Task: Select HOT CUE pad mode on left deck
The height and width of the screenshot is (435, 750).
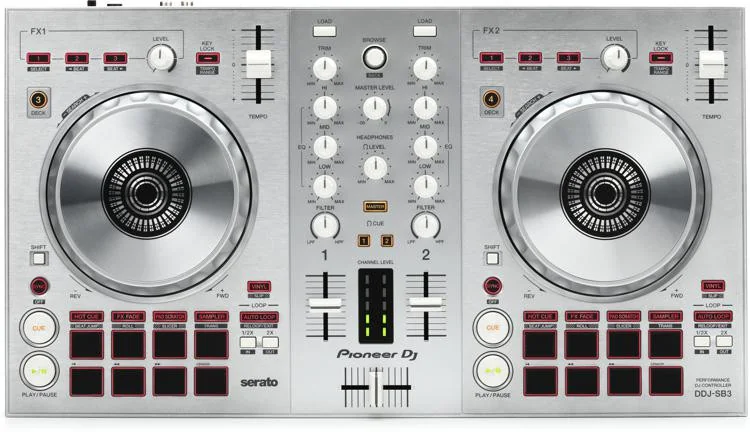Action: pyautogui.click(x=86, y=317)
